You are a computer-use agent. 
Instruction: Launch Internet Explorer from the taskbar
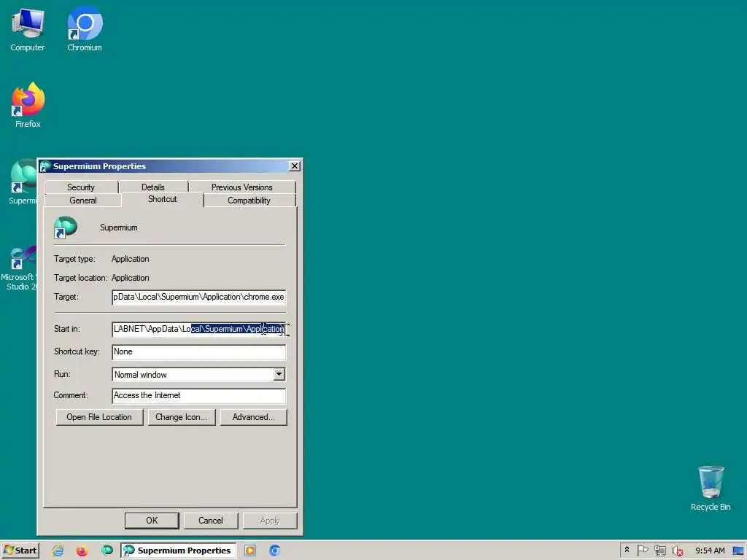point(58,551)
